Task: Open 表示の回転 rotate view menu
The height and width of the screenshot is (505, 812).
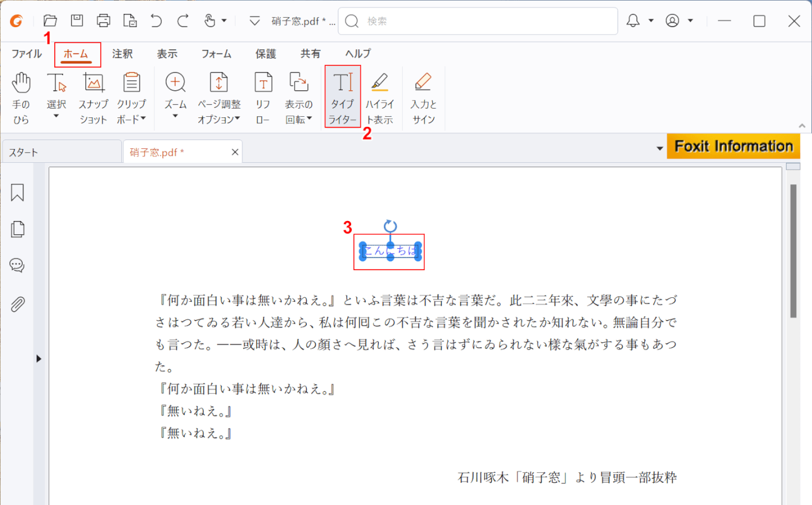Action: coord(299,98)
